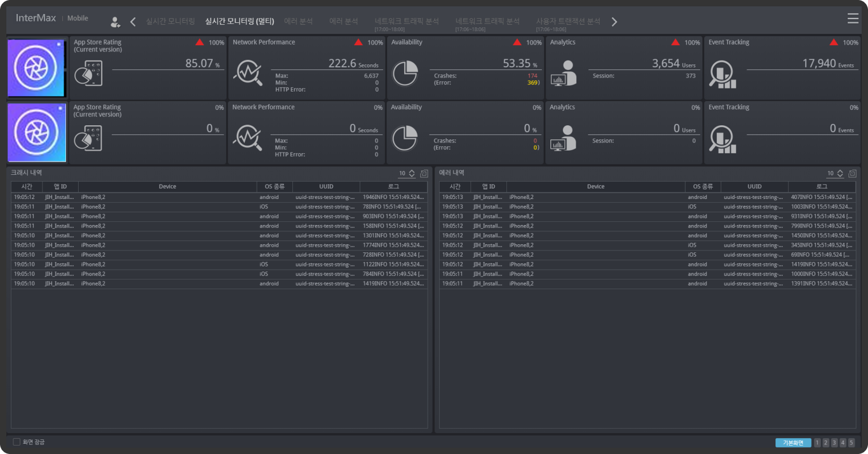Click the first row Event Tracking icon
Screen dimensions: 868x454
[722, 74]
